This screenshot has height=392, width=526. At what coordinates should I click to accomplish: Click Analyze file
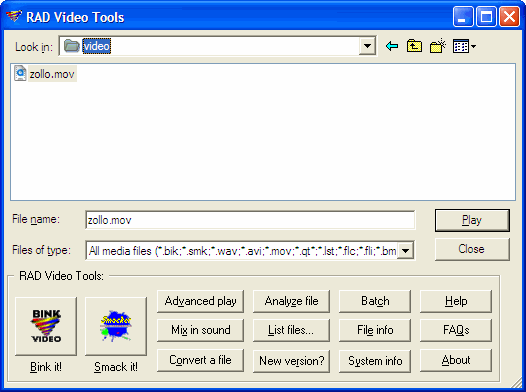click(291, 301)
